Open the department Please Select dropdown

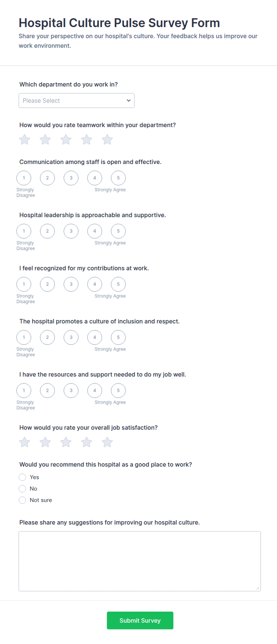pyautogui.click(x=77, y=101)
